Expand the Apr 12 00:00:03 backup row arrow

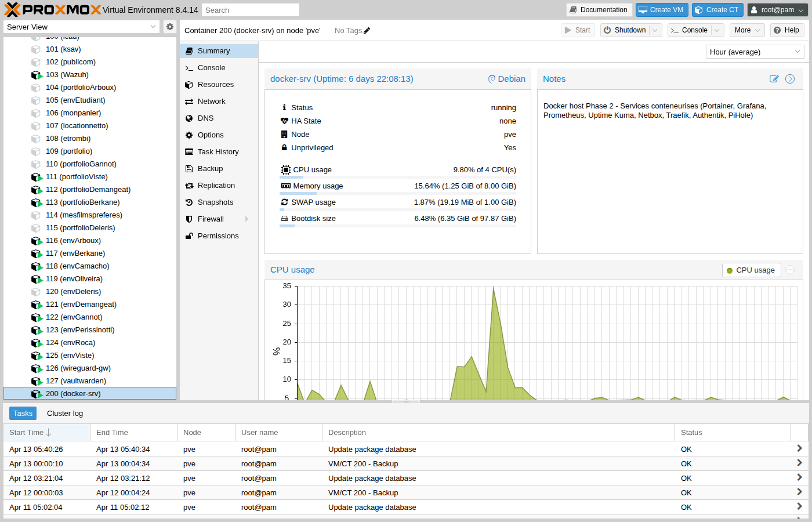(799, 492)
